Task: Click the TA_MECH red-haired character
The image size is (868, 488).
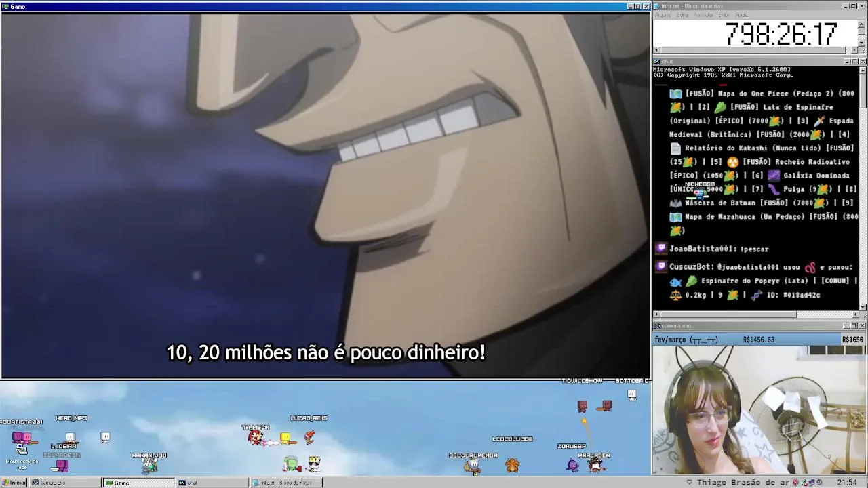Action: (256, 438)
